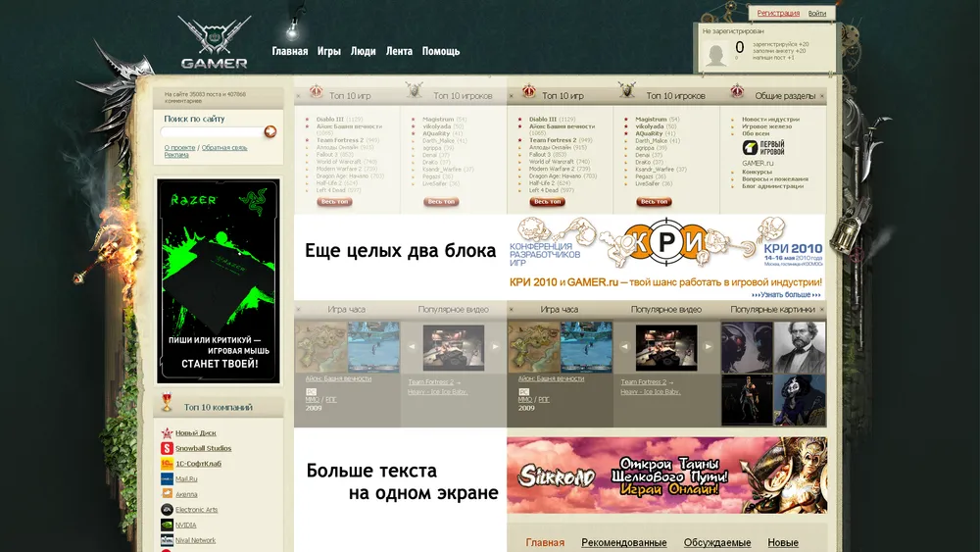Viewport: 980px width, 552px height.
Task: Click the Новый Диск red star logo
Action: pos(167,432)
